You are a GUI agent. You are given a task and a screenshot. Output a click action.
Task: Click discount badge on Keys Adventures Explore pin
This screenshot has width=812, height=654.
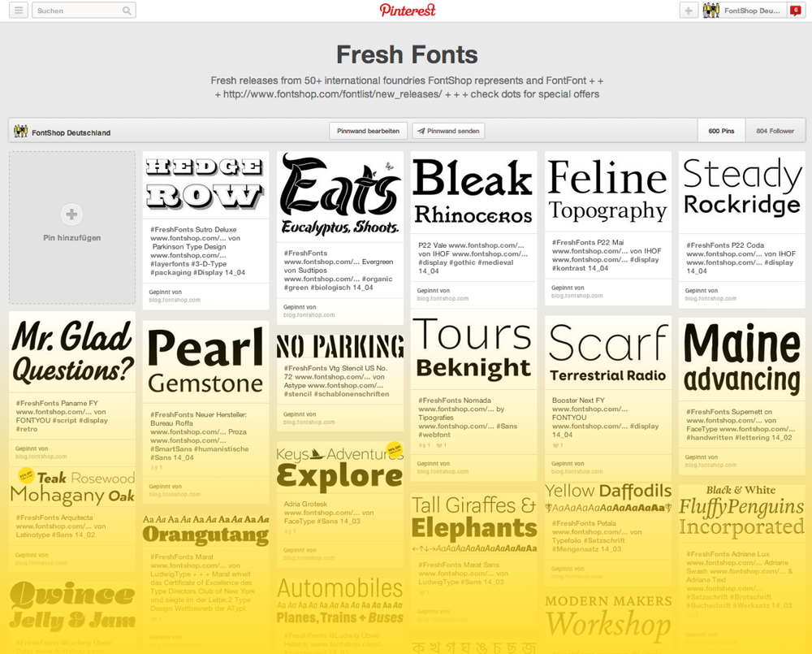point(395,448)
